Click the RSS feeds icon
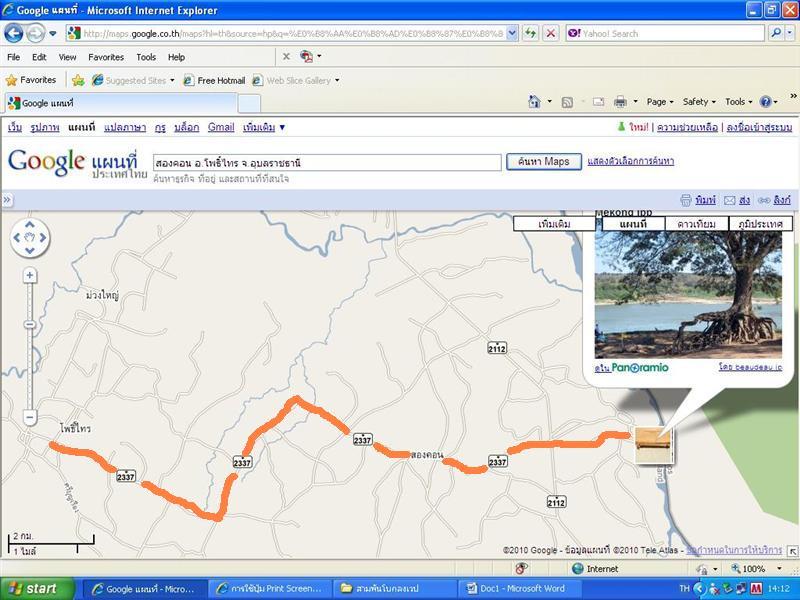 567,102
